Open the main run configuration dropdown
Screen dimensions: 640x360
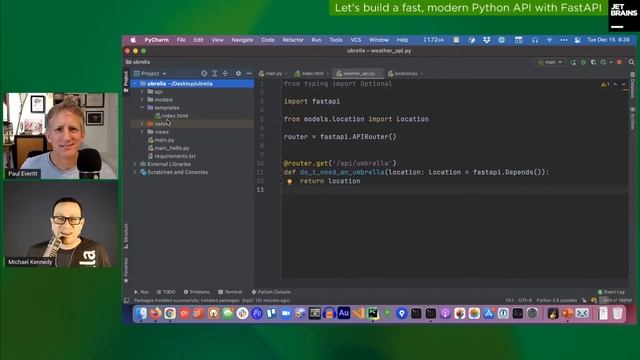(x=550, y=62)
